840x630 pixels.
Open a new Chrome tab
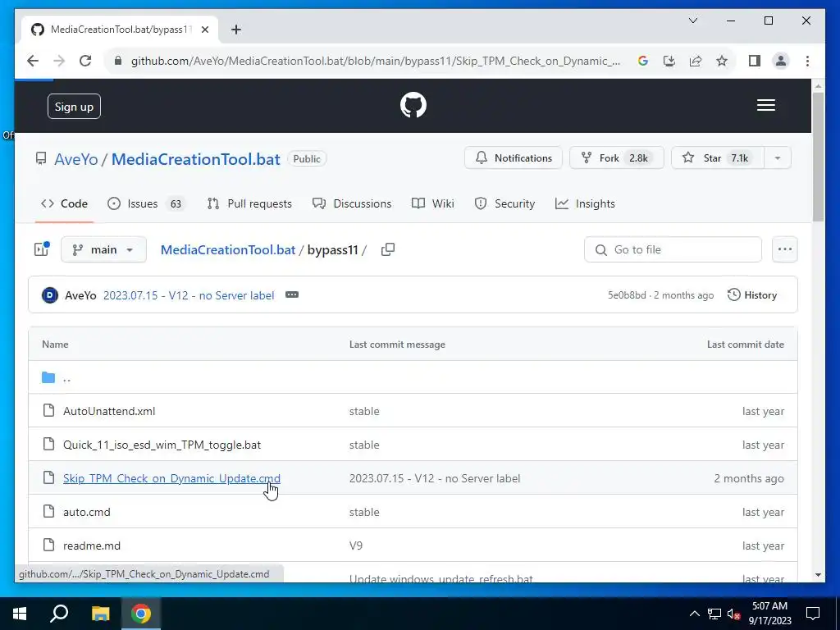tap(235, 30)
